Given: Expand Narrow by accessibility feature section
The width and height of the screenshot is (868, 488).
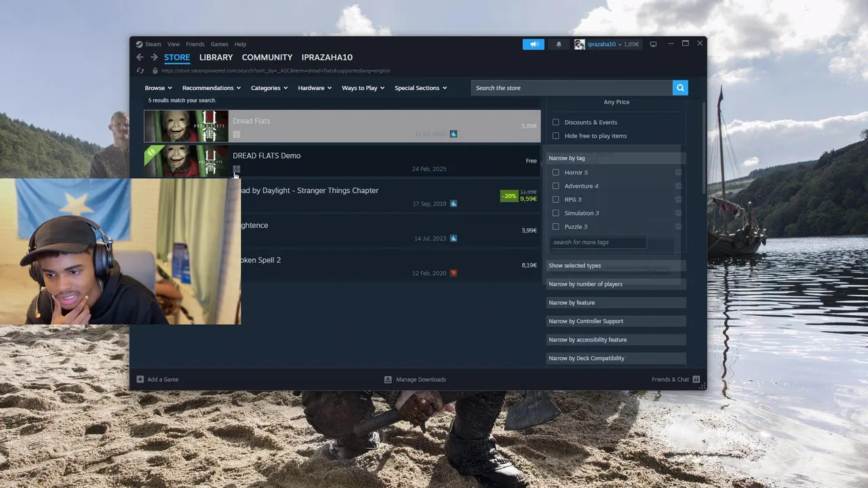Looking at the screenshot, I should pyautogui.click(x=616, y=340).
